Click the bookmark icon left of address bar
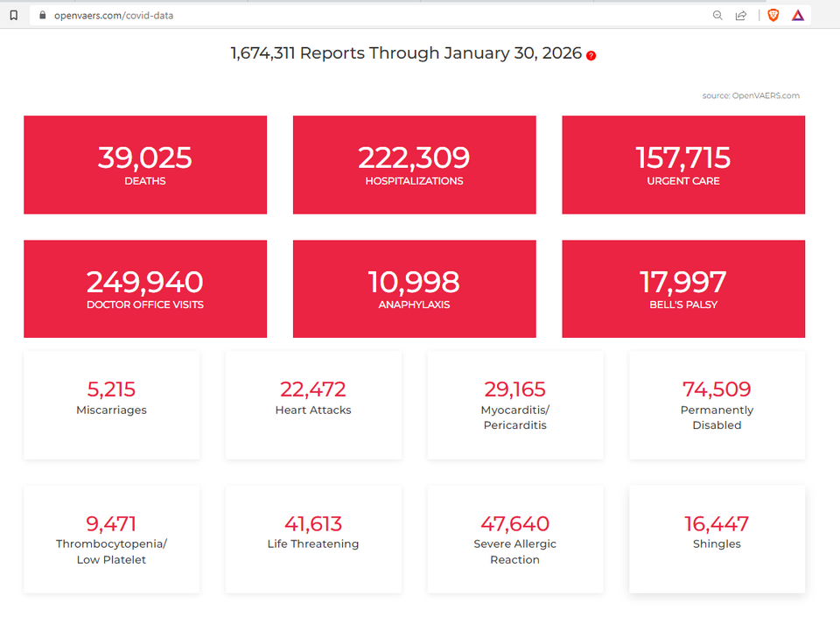 [13, 15]
